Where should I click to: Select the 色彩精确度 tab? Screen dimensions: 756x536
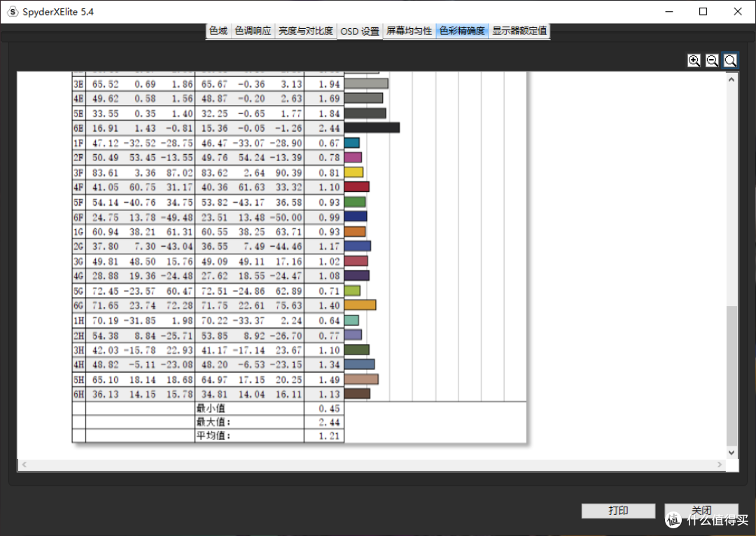[462, 31]
